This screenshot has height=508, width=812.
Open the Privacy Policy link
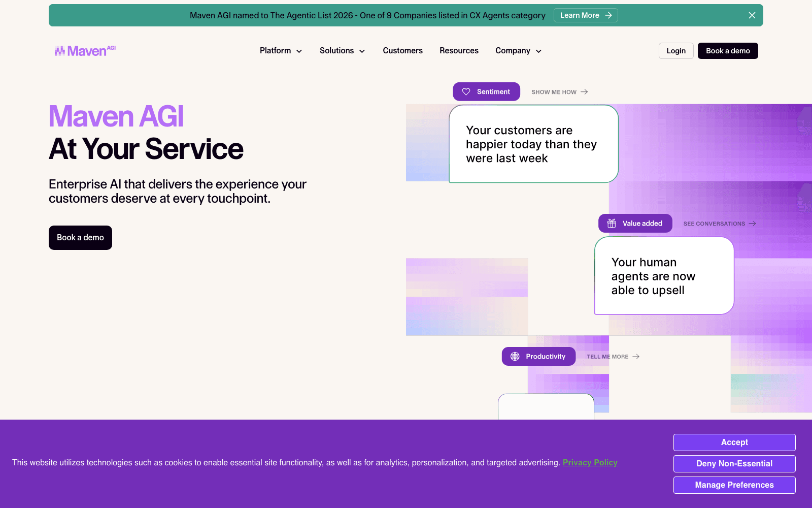[590, 463]
